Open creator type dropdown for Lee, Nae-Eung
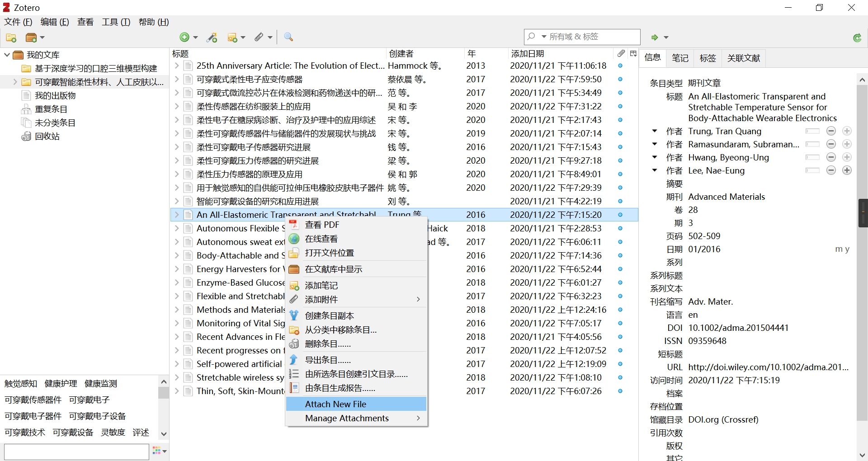This screenshot has height=461, width=868. pyautogui.click(x=654, y=170)
